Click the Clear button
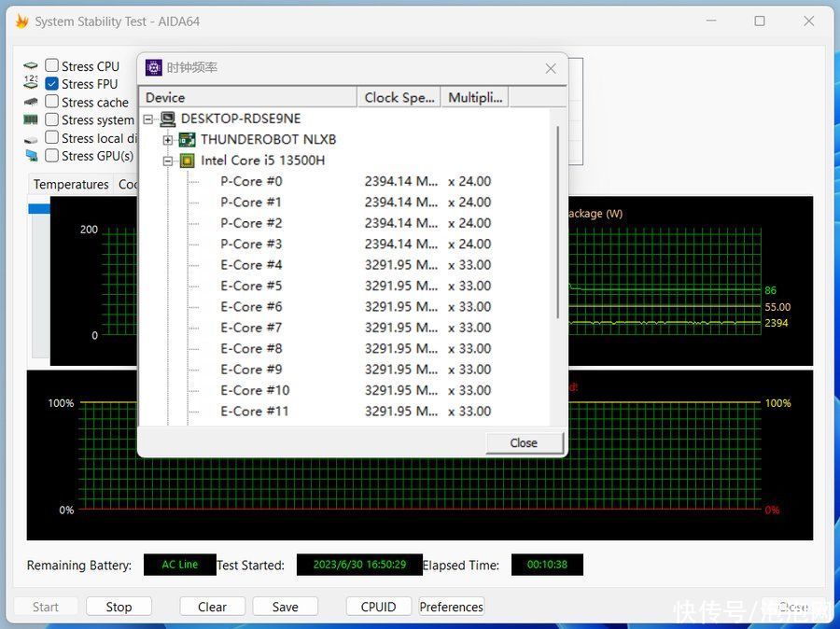The image size is (840, 629). [x=212, y=607]
